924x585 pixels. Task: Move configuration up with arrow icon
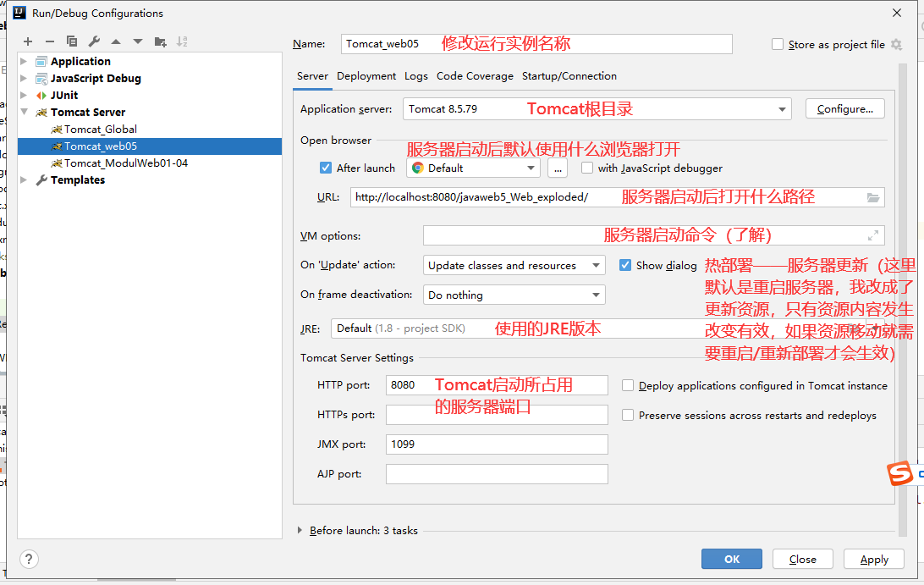tap(115, 41)
